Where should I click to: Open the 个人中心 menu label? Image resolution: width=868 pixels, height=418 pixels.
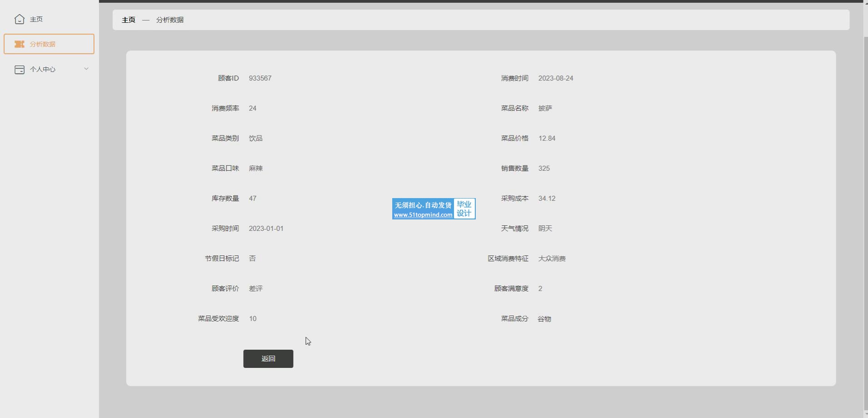coord(43,70)
